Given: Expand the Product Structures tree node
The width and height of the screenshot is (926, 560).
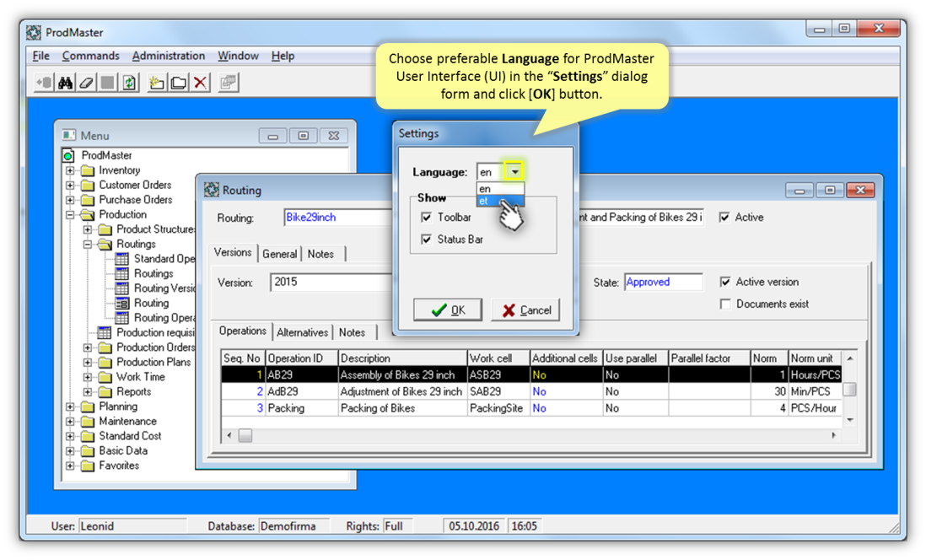Looking at the screenshot, I should 88,229.
